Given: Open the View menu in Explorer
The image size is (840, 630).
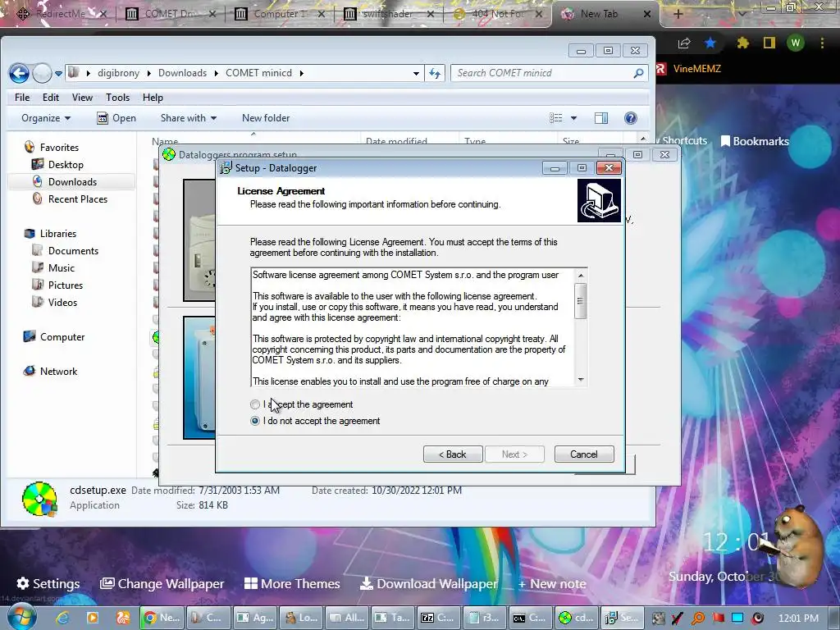Looking at the screenshot, I should coord(82,98).
